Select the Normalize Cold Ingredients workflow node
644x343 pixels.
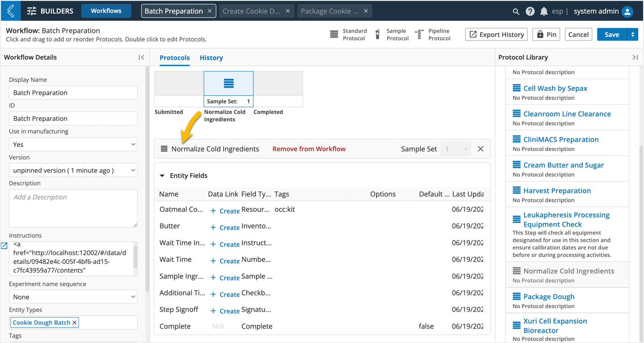pyautogui.click(x=228, y=89)
